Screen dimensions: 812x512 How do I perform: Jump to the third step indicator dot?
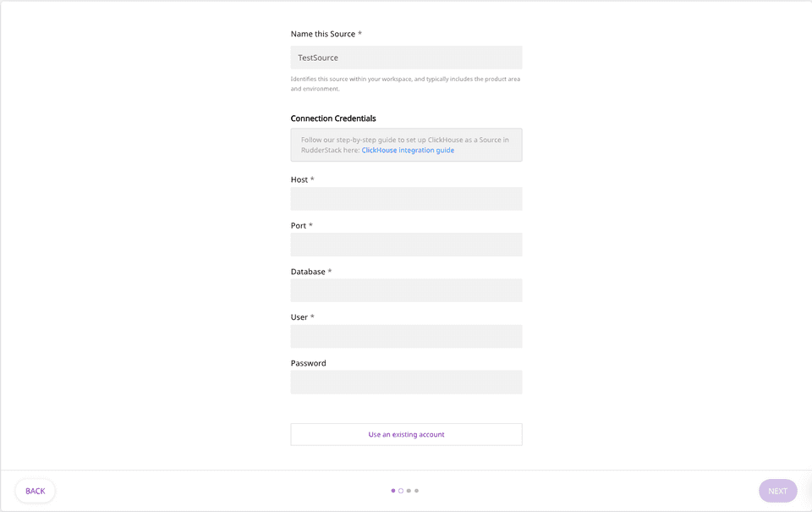[x=409, y=491]
